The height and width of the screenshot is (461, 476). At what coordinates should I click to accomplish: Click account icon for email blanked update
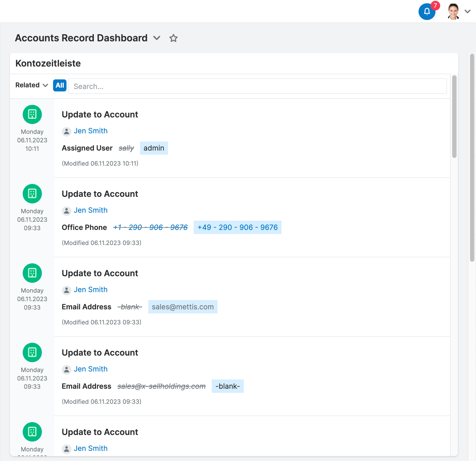pyautogui.click(x=32, y=353)
